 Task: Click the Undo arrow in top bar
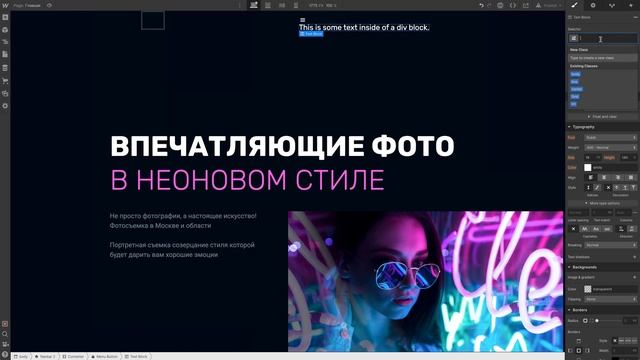[x=481, y=5]
